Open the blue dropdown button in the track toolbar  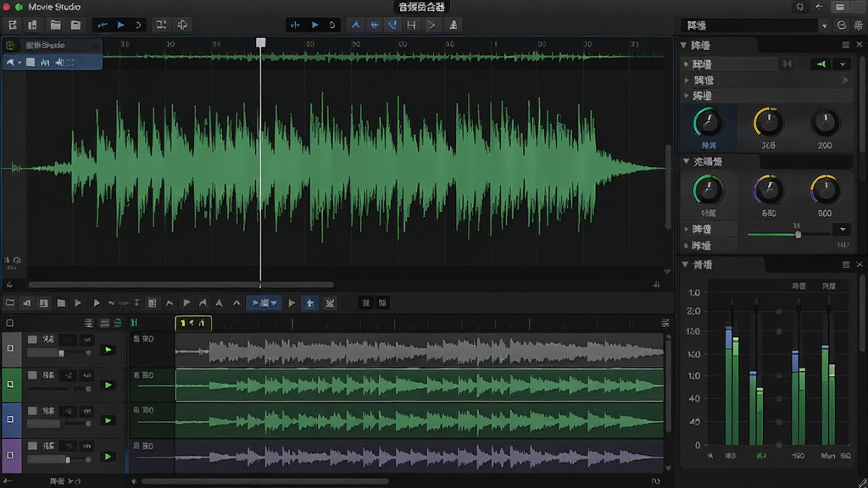tap(264, 302)
